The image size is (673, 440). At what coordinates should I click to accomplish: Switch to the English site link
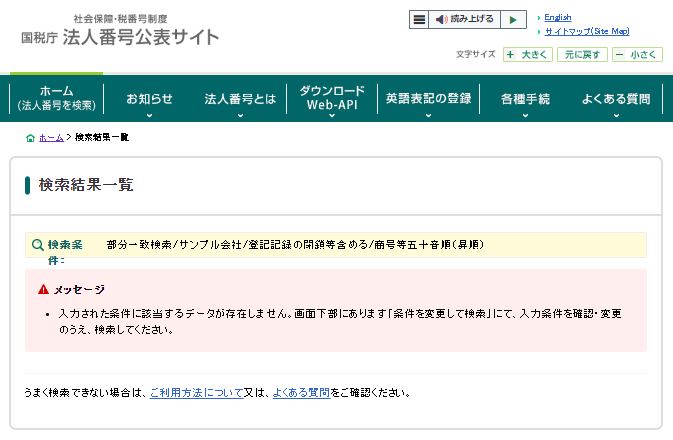(x=558, y=18)
